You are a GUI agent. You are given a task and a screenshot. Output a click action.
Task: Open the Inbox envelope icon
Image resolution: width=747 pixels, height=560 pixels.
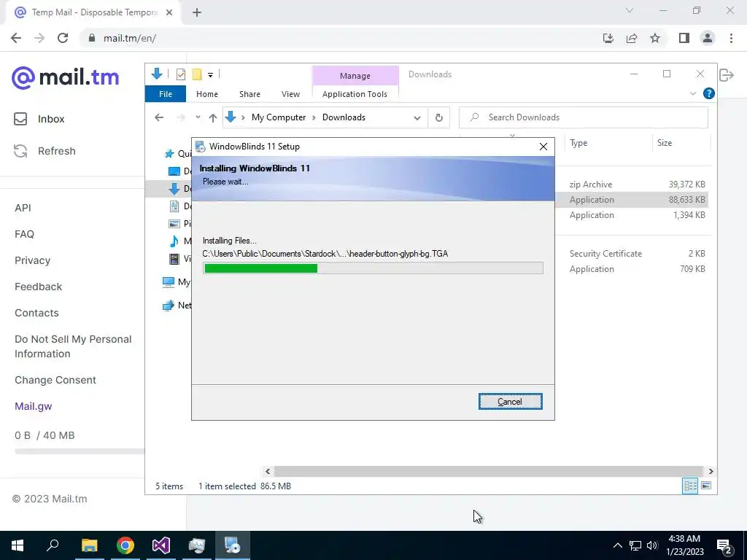tap(20, 119)
